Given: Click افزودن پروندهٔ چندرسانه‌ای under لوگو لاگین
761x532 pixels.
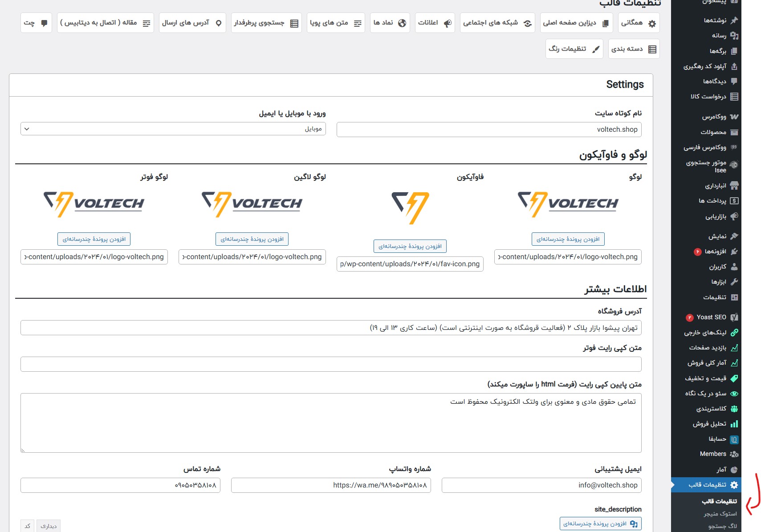Looking at the screenshot, I should tap(252, 239).
